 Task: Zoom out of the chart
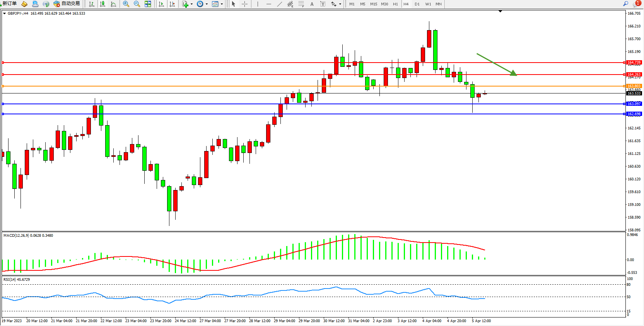click(x=137, y=4)
